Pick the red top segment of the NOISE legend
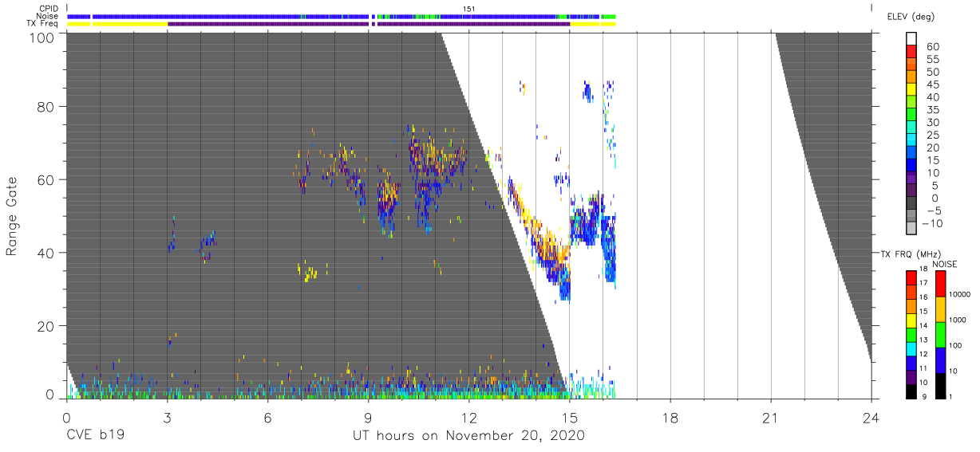This screenshot has width=980, height=452. (x=939, y=284)
